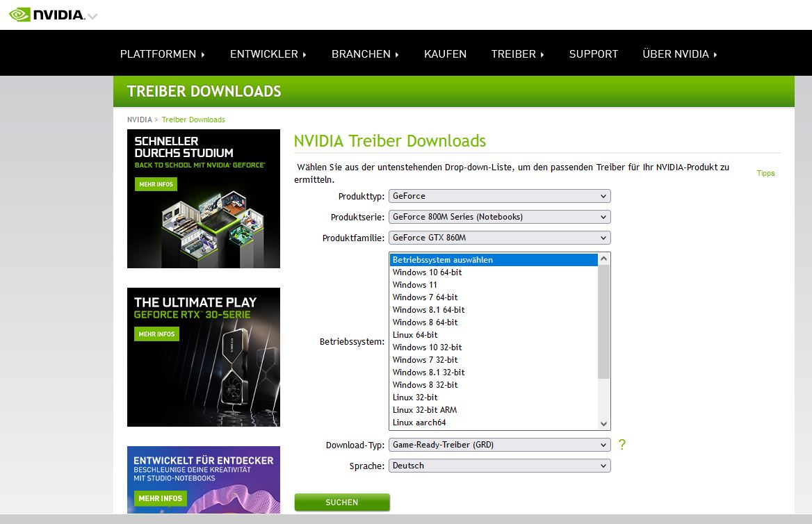This screenshot has width=812, height=524.
Task: Click the scrollbar down arrow in the OS list
Action: pos(604,423)
